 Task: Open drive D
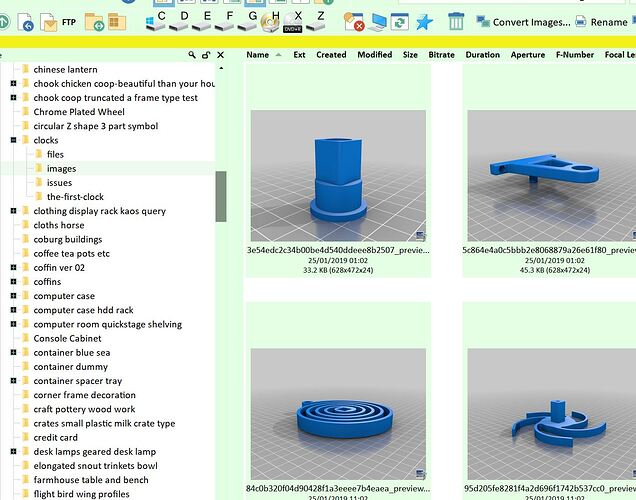coord(178,21)
